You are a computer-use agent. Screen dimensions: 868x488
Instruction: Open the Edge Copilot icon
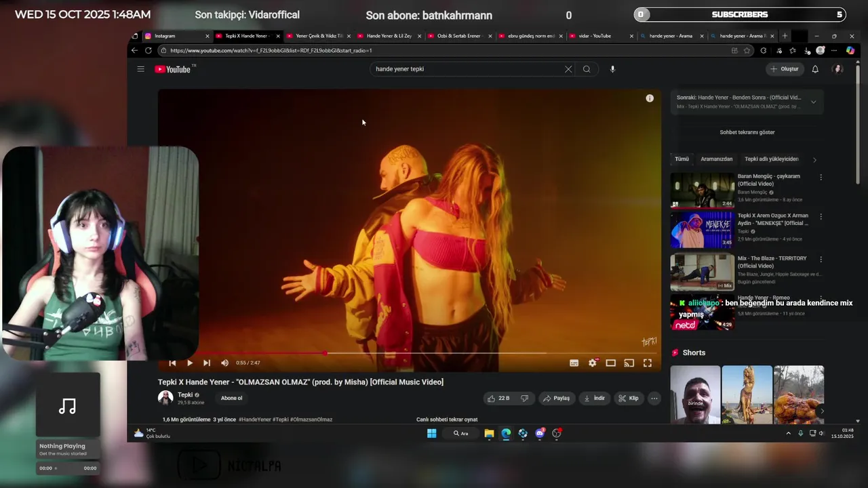[x=850, y=50]
